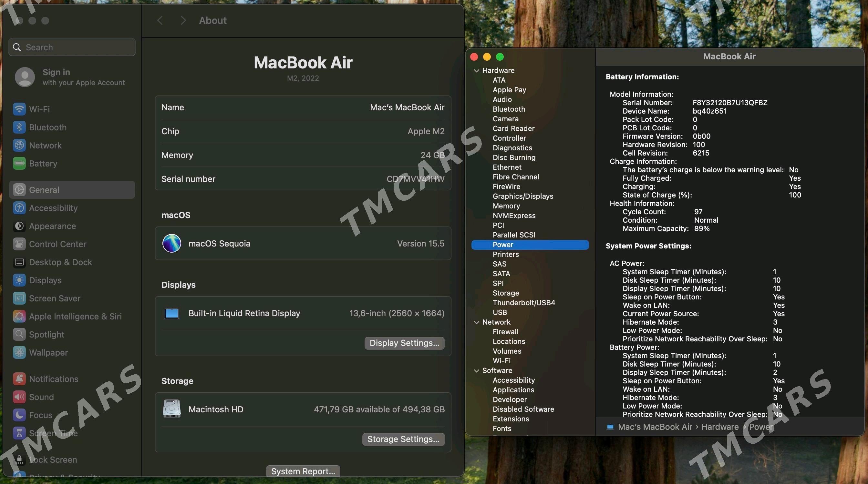The height and width of the screenshot is (484, 868).
Task: Select the Screen Saver icon
Action: click(19, 298)
